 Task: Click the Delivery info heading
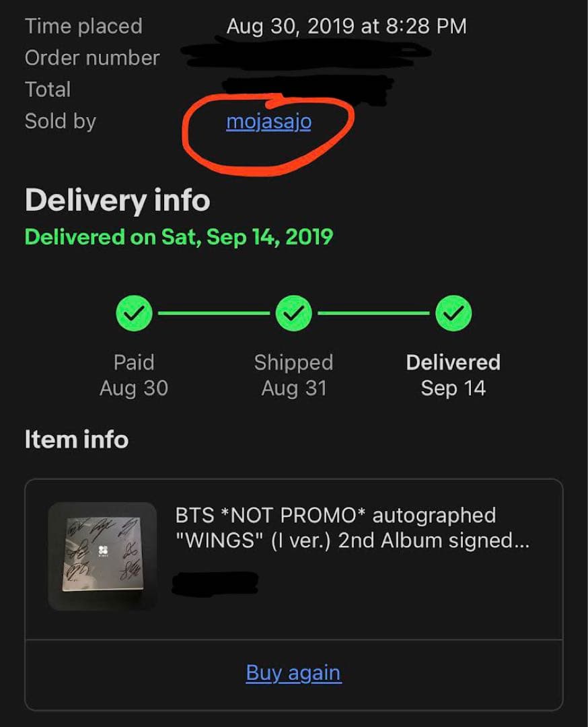[117, 201]
